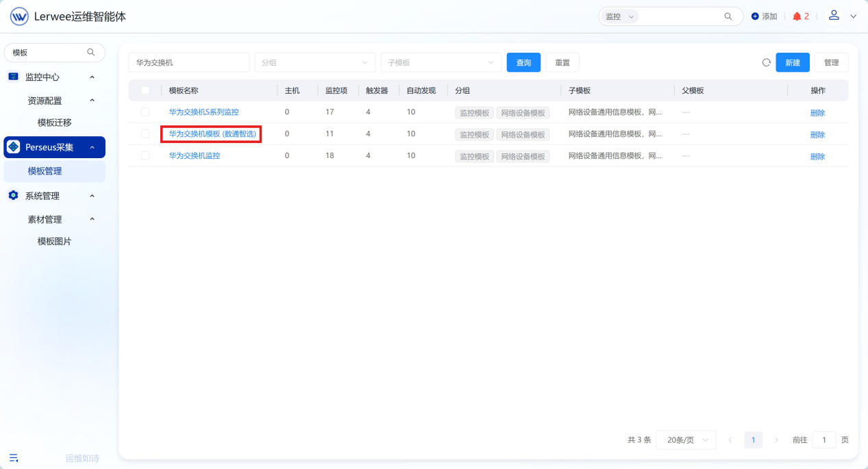Open the 模板图片 menu item
The width and height of the screenshot is (868, 469).
[55, 242]
